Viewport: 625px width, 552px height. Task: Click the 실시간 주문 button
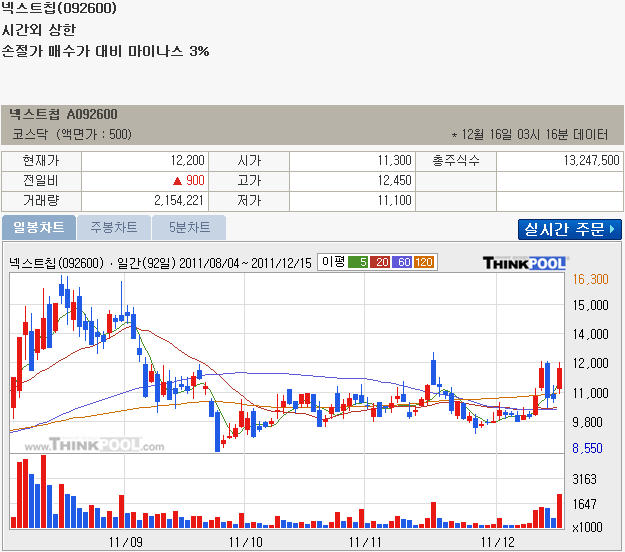[570, 229]
